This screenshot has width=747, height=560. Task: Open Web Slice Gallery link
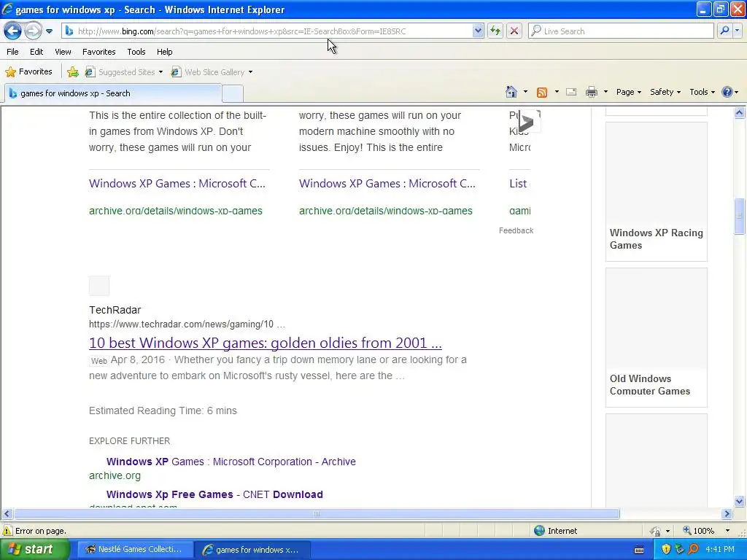click(x=208, y=72)
